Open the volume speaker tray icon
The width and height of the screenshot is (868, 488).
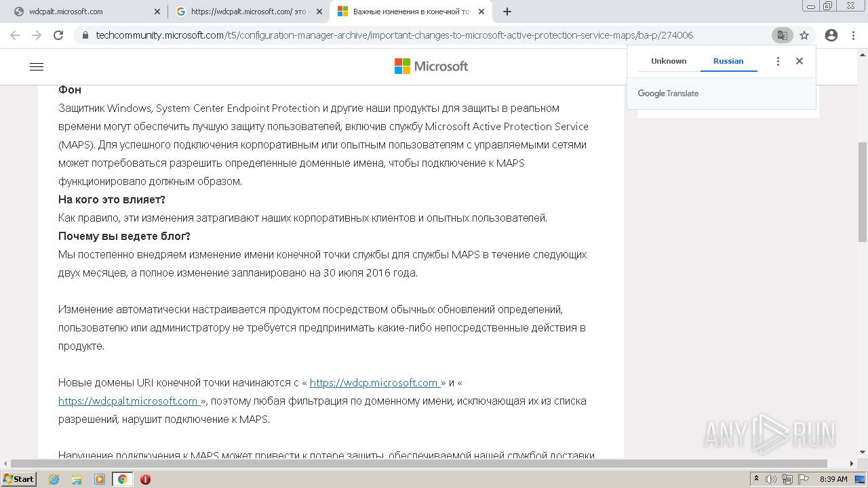pos(772,479)
